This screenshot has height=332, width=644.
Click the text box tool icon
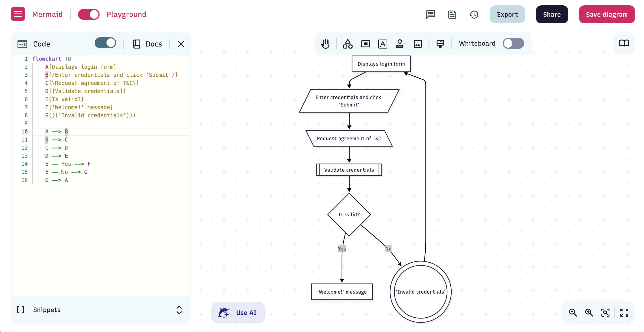(383, 44)
